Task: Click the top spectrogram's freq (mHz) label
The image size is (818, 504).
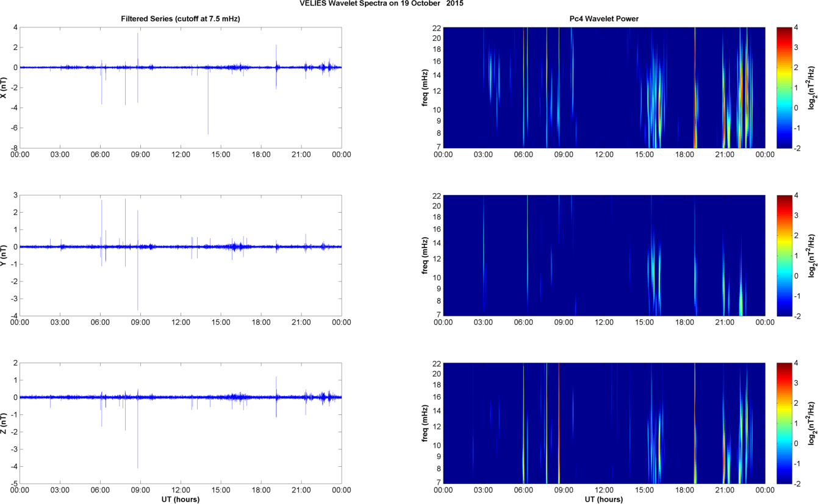Action: pyautogui.click(x=425, y=87)
